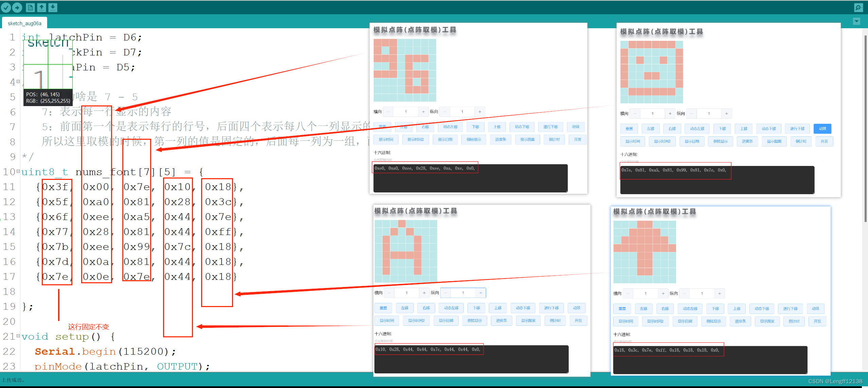Click hex output box starting 0xe0, 0xa0
This screenshot has height=388, width=868.
pyautogui.click(x=470, y=178)
